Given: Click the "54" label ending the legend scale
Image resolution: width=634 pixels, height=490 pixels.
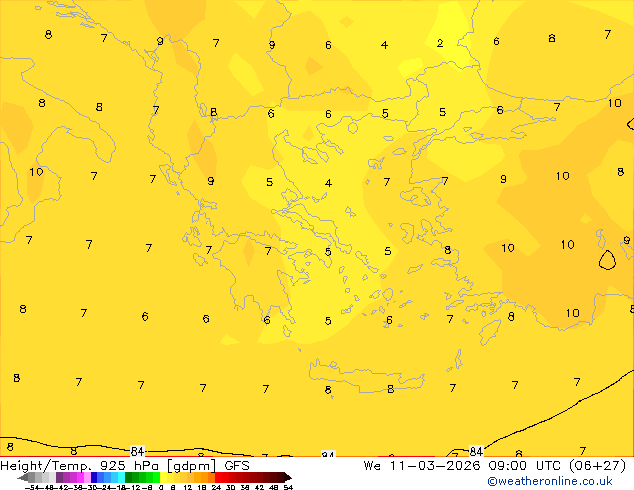Looking at the screenshot, I should pyautogui.click(x=287, y=487).
